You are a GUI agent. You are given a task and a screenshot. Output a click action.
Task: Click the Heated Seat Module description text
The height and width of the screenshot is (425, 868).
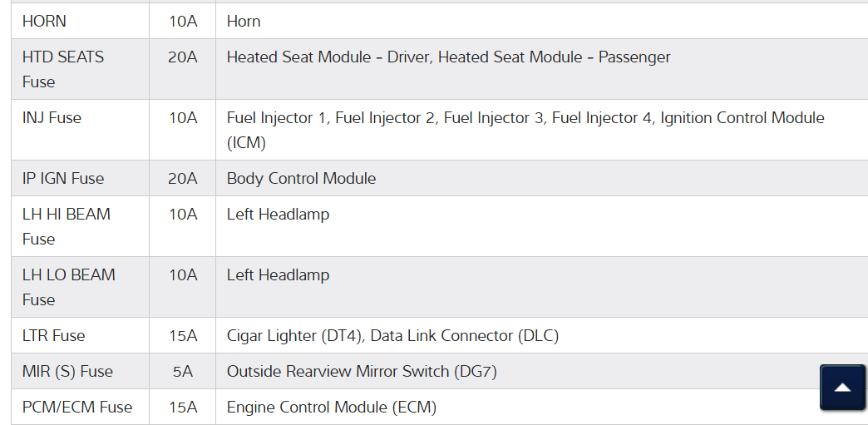pyautogui.click(x=448, y=57)
